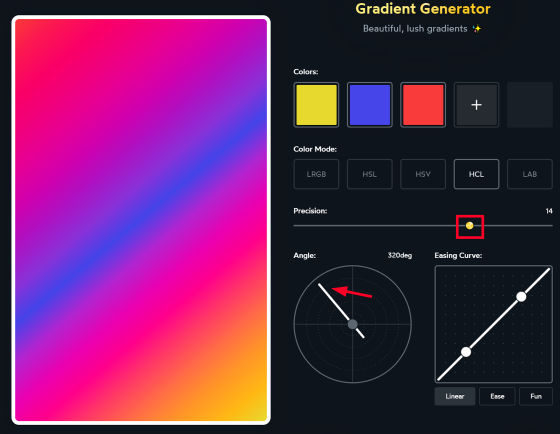560x434 pixels.
Task: Click the empty fifth color slot
Action: (x=530, y=105)
